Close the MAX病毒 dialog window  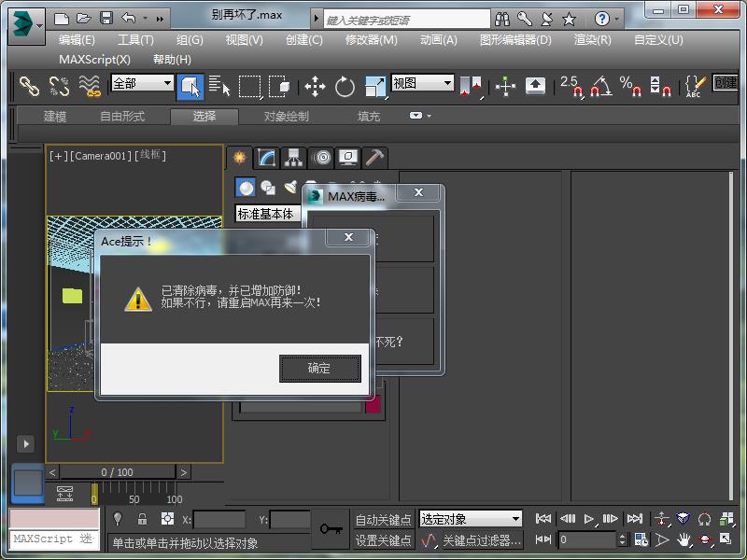point(418,192)
